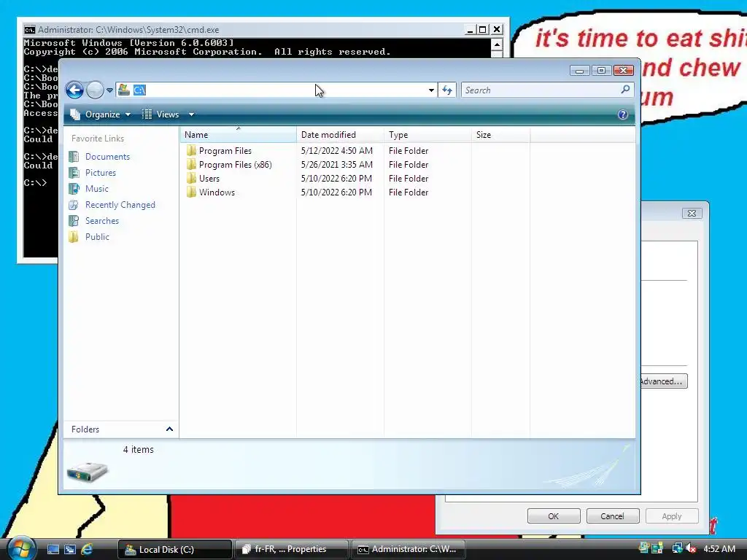Sort by the Name column header

(239, 135)
